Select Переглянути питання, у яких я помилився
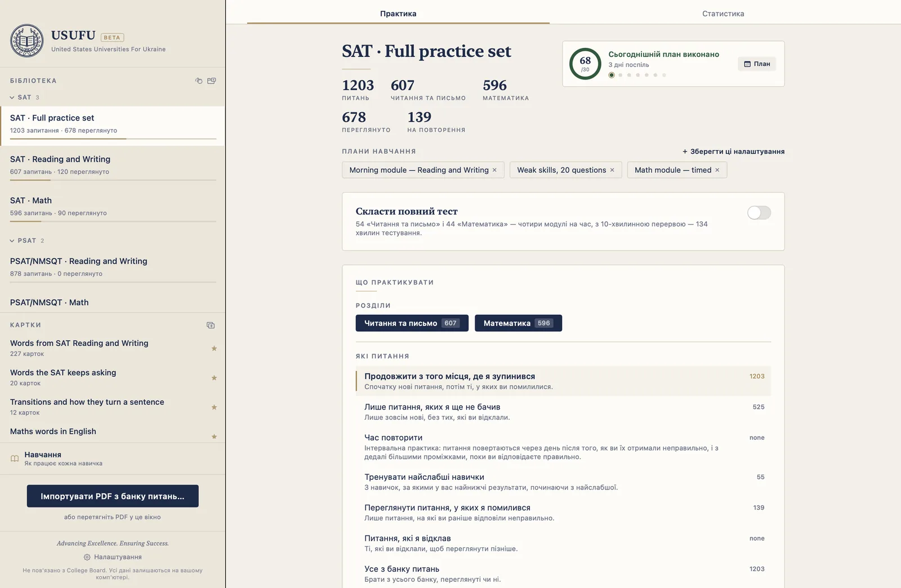Screen dimensions: 901x588 pyautogui.click(x=563, y=513)
